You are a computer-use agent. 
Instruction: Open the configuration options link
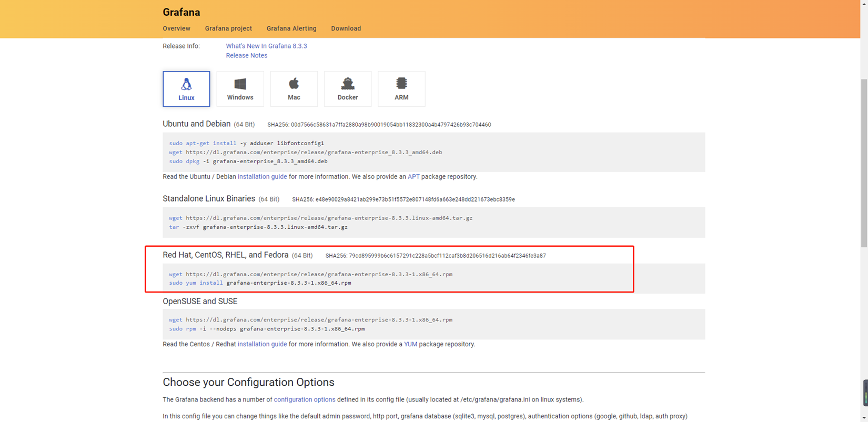point(305,400)
